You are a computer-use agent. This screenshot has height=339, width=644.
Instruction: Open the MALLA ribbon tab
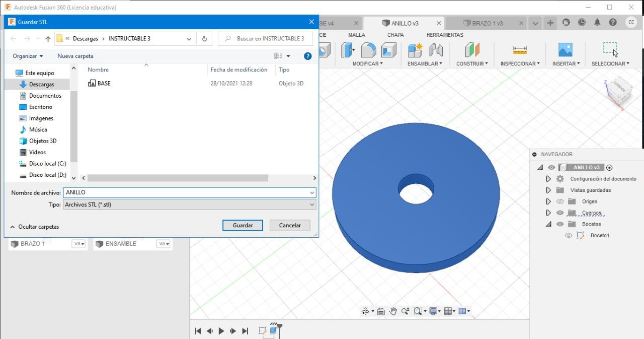tap(357, 35)
